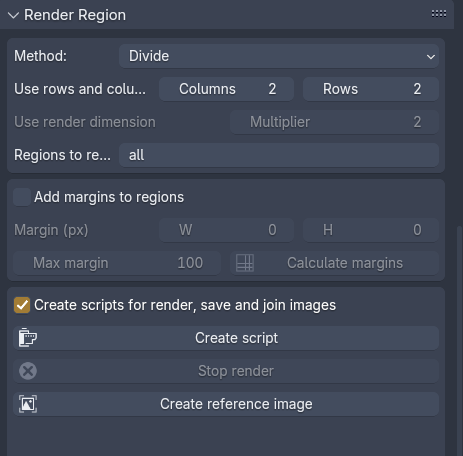
Task: Click the grid icon beside Calculate margins
Action: (245, 263)
